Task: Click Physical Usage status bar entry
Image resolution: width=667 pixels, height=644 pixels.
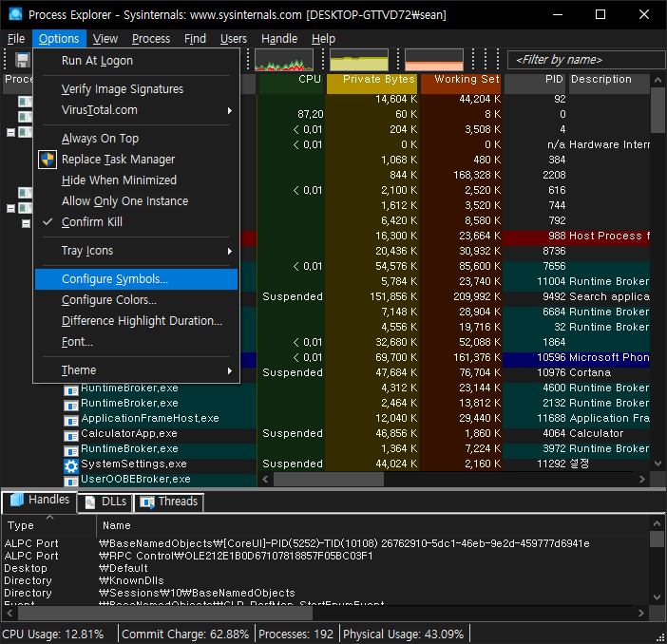Action: pyautogui.click(x=403, y=635)
